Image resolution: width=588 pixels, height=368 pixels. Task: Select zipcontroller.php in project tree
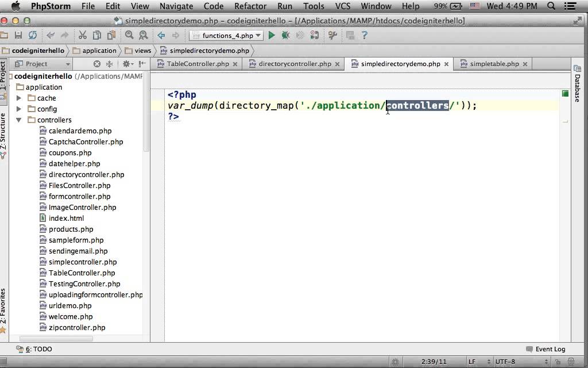pos(77,327)
